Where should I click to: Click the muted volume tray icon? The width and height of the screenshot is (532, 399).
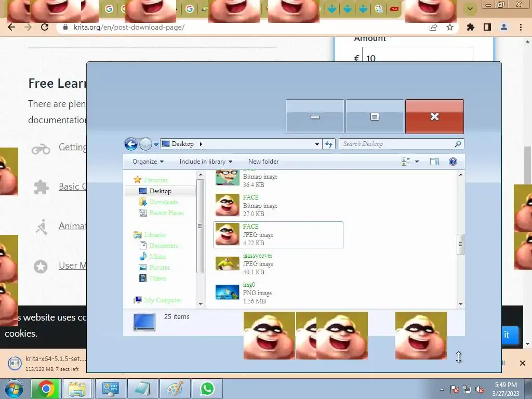tap(480, 390)
